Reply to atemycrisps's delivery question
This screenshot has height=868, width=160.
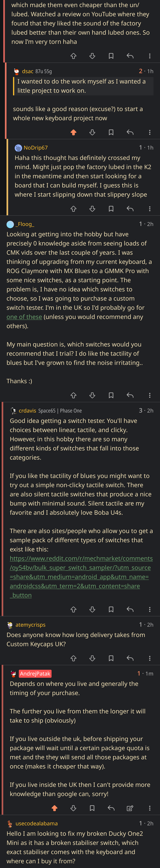coord(130,658)
